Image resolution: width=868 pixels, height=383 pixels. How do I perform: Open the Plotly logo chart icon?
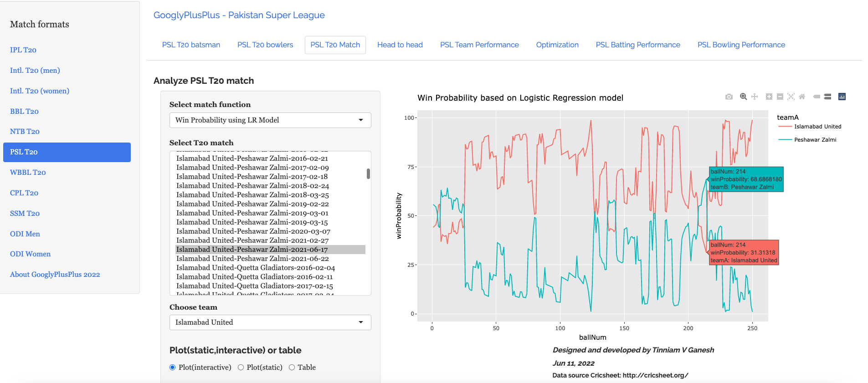[x=842, y=97]
